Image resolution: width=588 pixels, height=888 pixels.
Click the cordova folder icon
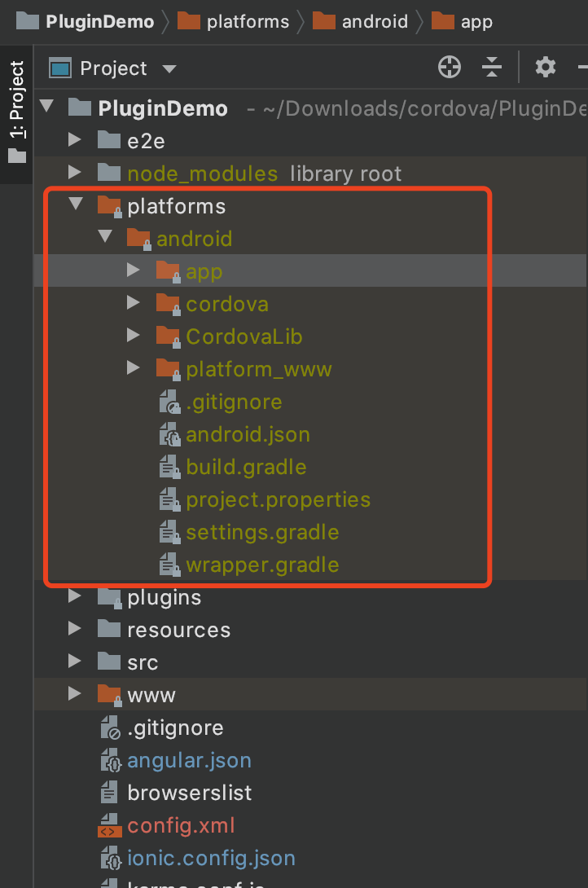[x=168, y=304]
